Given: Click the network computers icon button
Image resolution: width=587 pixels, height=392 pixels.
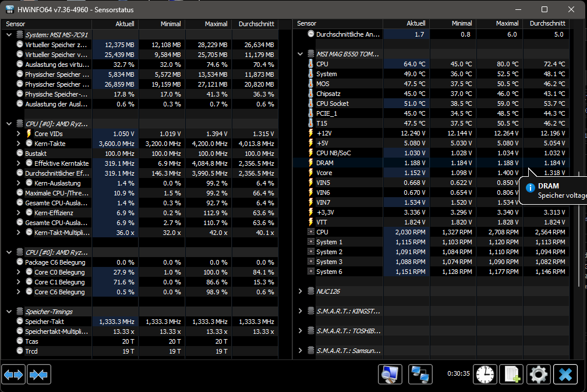Looking at the screenshot, I should 420,375.
